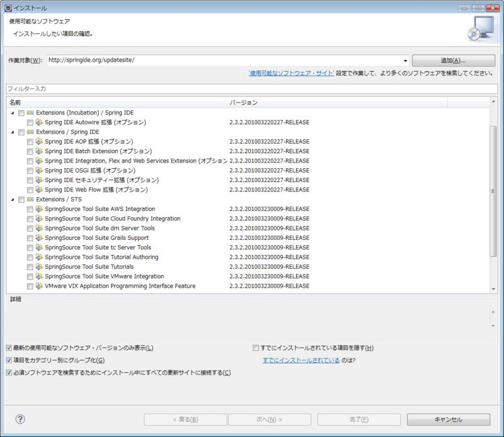Click feature icon beside tc Server Tools
This screenshot has height=437, width=504.
39,247
